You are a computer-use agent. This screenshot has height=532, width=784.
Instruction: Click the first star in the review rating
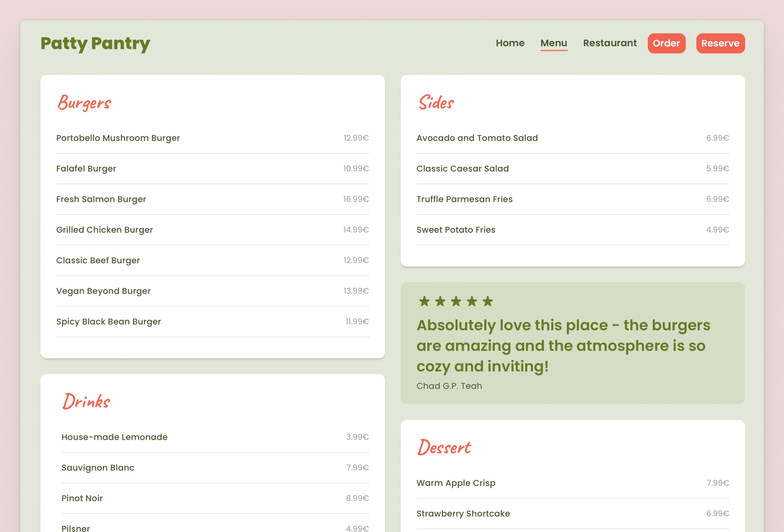point(425,301)
